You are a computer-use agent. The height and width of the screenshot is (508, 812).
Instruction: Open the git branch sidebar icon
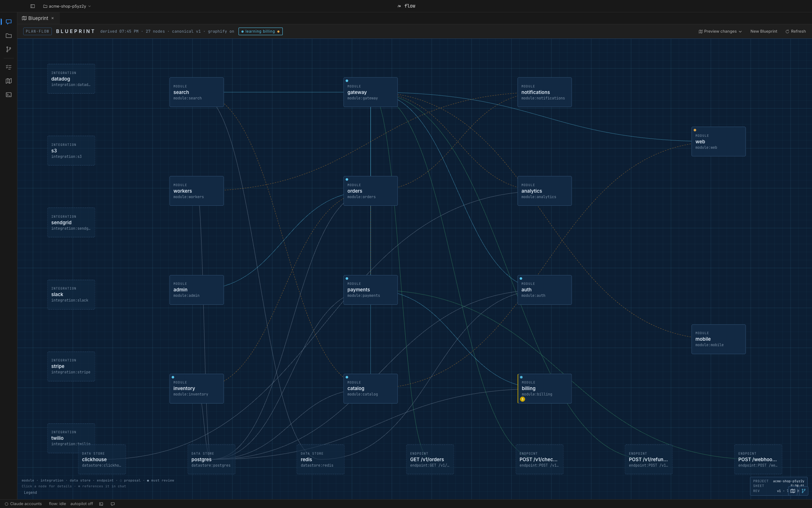(9, 49)
